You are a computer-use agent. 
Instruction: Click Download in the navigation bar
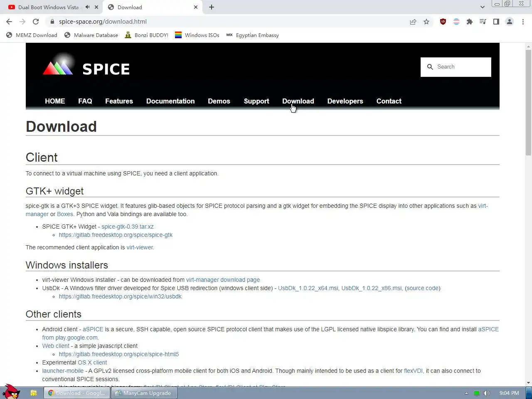pos(298,101)
